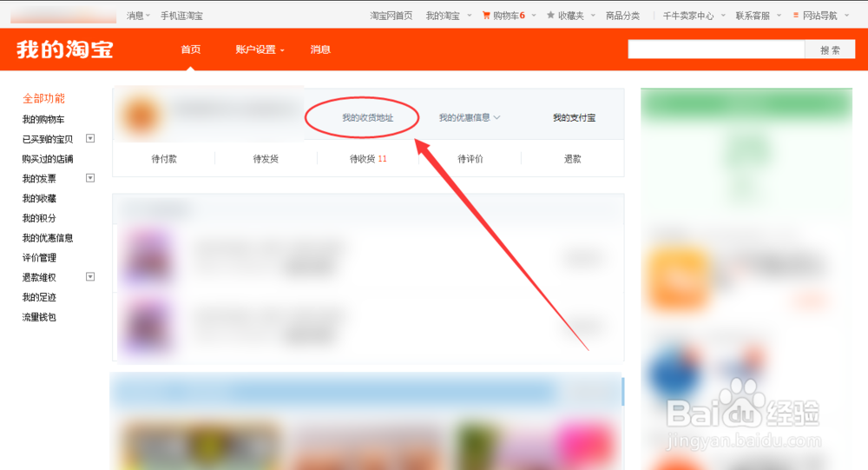Image resolution: width=868 pixels, height=470 pixels.
Task: Open the 待收货 orders tab
Action: tap(368, 159)
